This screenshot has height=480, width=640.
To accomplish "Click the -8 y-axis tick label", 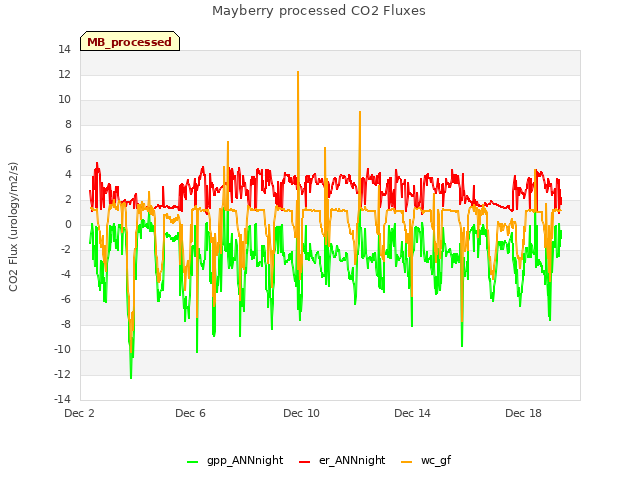I will click(64, 324).
